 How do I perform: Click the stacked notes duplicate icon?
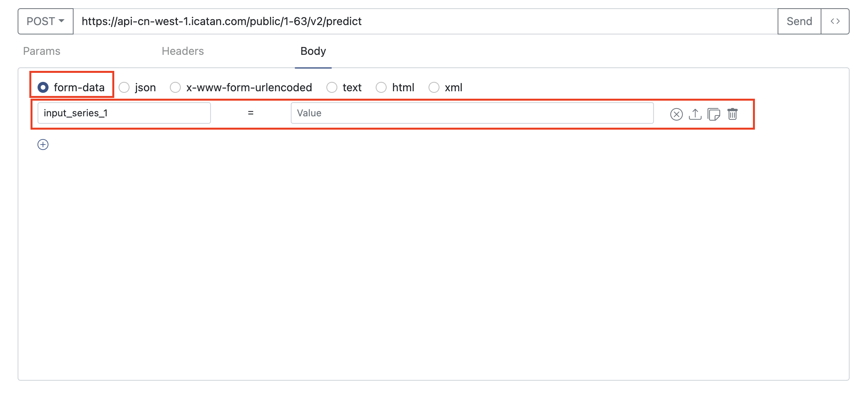714,114
